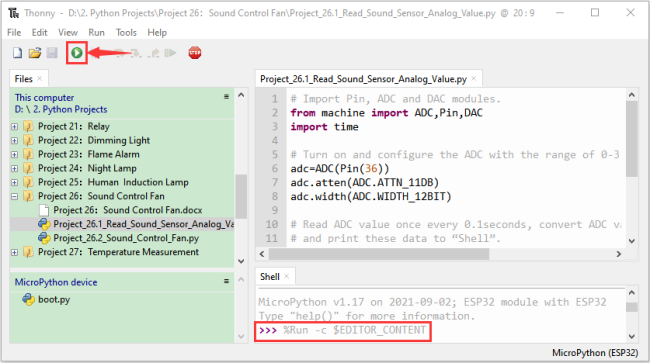The height and width of the screenshot is (364, 650).
Task: Expand Project 24: Night Lamp folder
Action: click(15, 168)
